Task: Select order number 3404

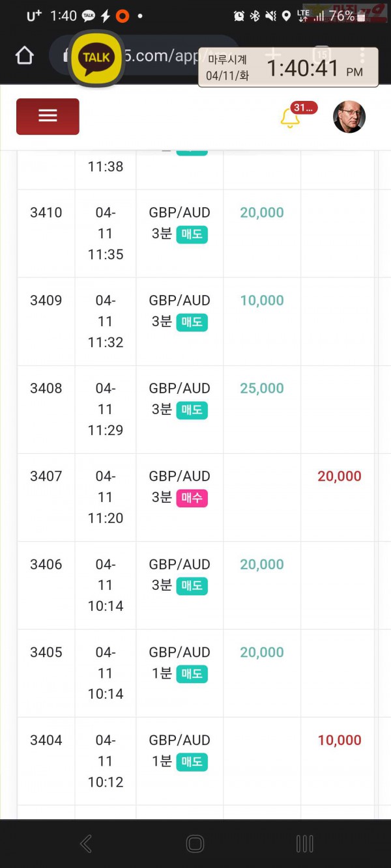Action: tap(46, 740)
